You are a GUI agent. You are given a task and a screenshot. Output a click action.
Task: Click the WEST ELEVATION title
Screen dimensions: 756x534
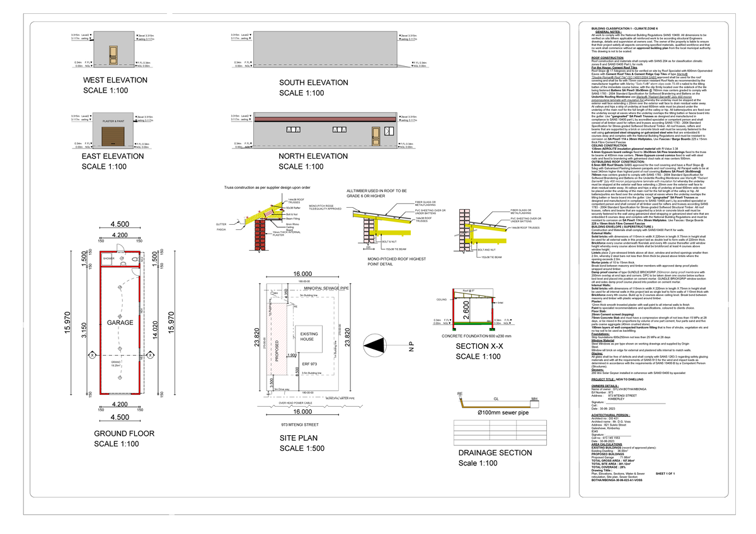pos(115,81)
